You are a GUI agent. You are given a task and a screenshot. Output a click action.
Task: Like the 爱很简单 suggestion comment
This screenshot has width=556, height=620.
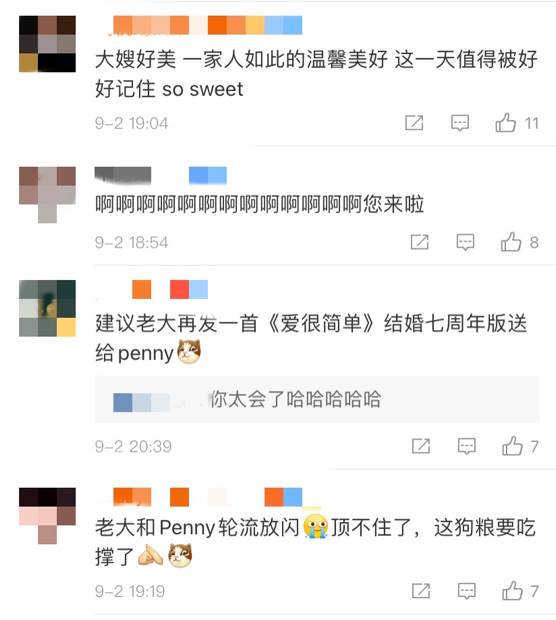pyautogui.click(x=513, y=446)
